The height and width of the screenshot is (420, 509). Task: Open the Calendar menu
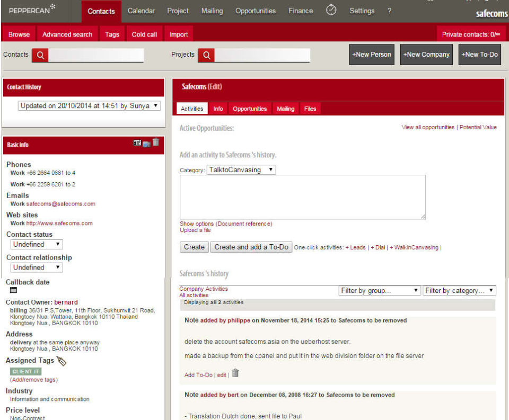(141, 11)
